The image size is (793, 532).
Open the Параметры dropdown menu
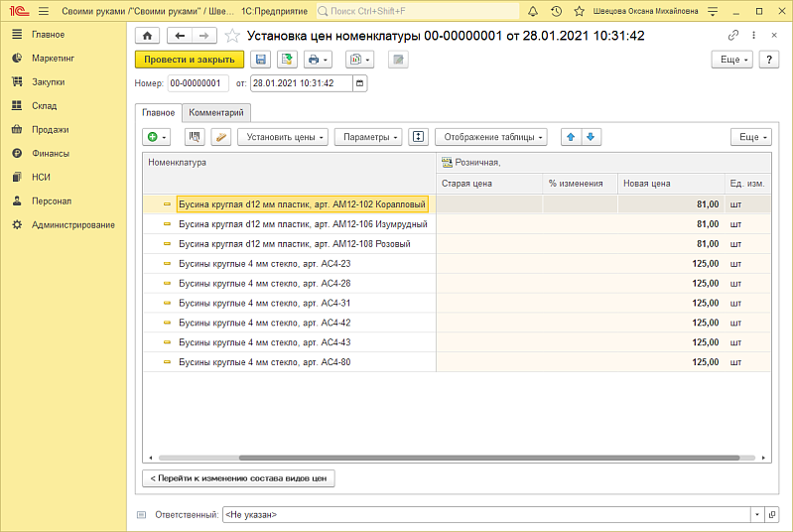[x=368, y=137]
